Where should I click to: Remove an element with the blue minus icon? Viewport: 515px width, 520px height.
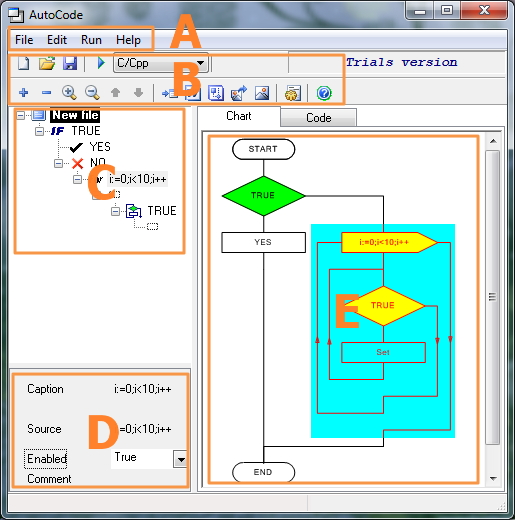click(46, 92)
